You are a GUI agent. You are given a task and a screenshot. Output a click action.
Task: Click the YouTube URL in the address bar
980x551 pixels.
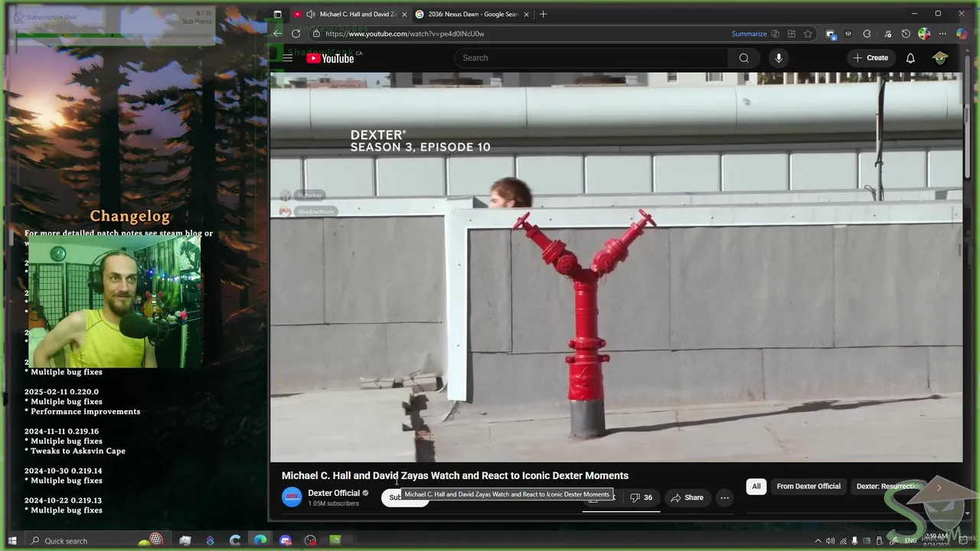[404, 34]
